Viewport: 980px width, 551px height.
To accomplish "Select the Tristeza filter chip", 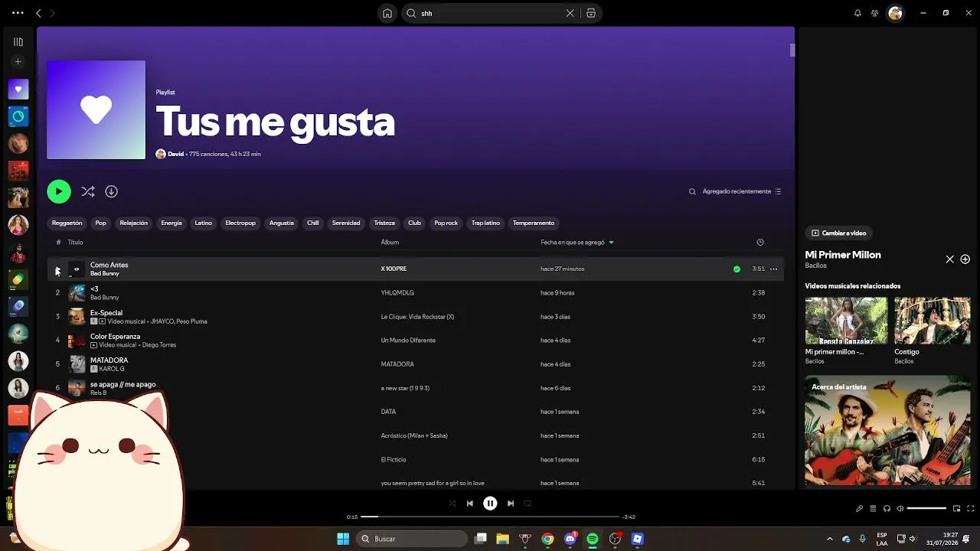I will [384, 223].
